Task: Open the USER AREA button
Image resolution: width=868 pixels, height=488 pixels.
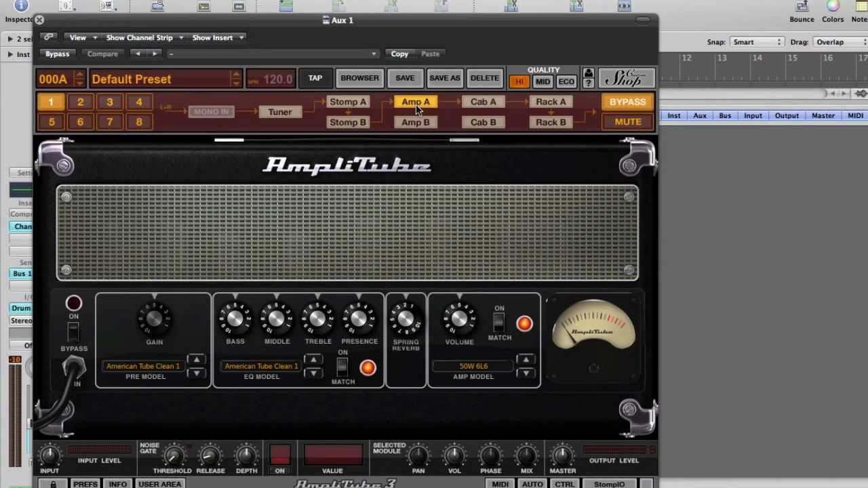Action: tap(160, 484)
